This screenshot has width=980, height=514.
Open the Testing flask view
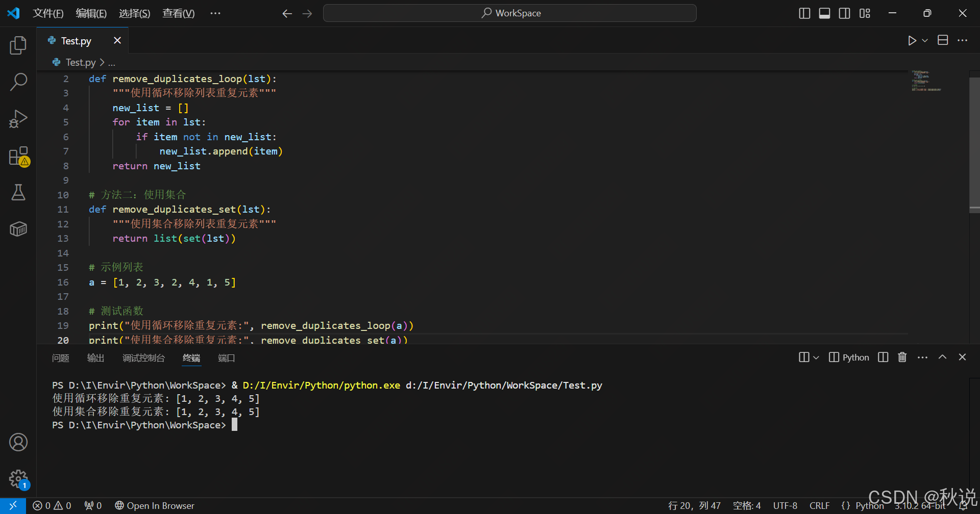click(18, 192)
